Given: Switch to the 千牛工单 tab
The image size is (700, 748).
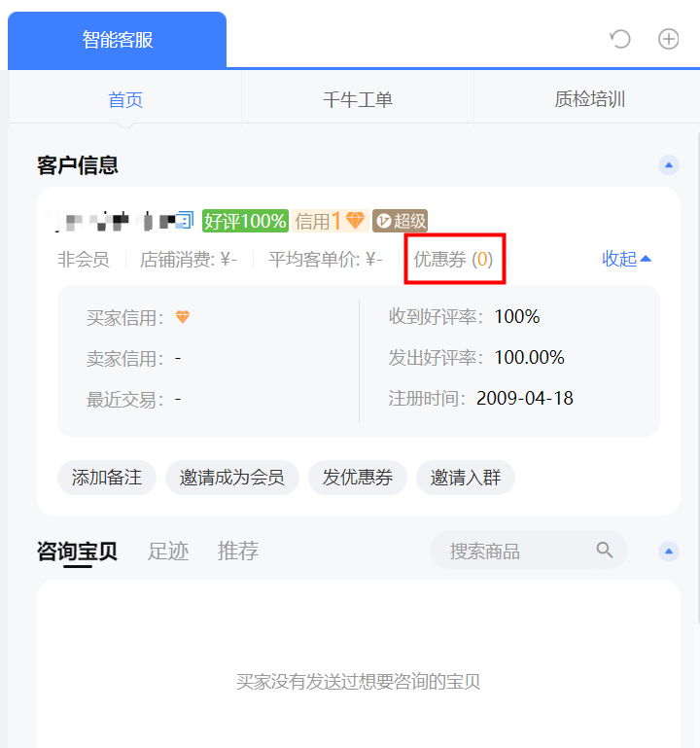Looking at the screenshot, I should pyautogui.click(x=358, y=100).
